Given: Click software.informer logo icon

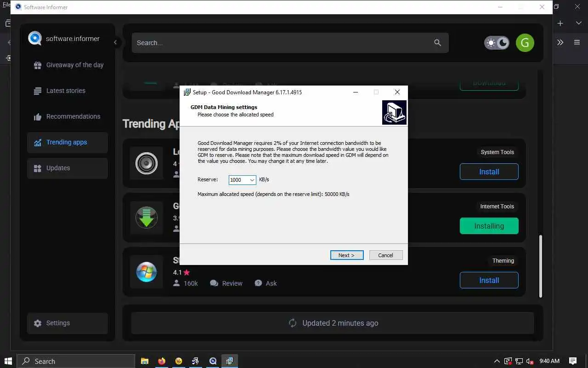Looking at the screenshot, I should click(x=35, y=38).
